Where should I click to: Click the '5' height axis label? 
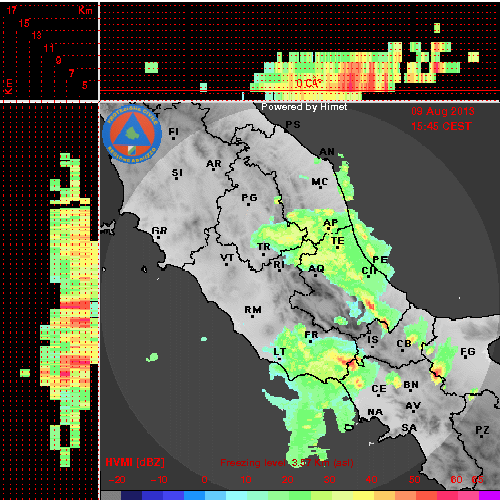click(85, 85)
